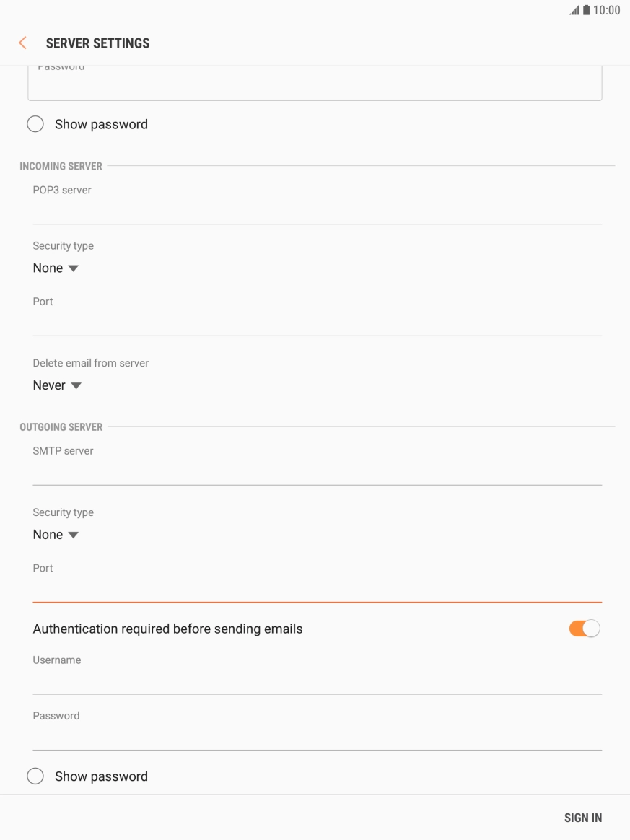The image size is (630, 840).
Task: Focus the outgoing server Port field
Action: coord(317,588)
